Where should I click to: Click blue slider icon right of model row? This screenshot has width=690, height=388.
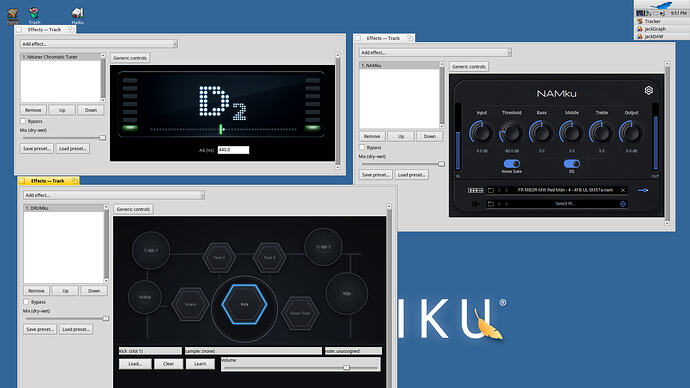[643, 190]
